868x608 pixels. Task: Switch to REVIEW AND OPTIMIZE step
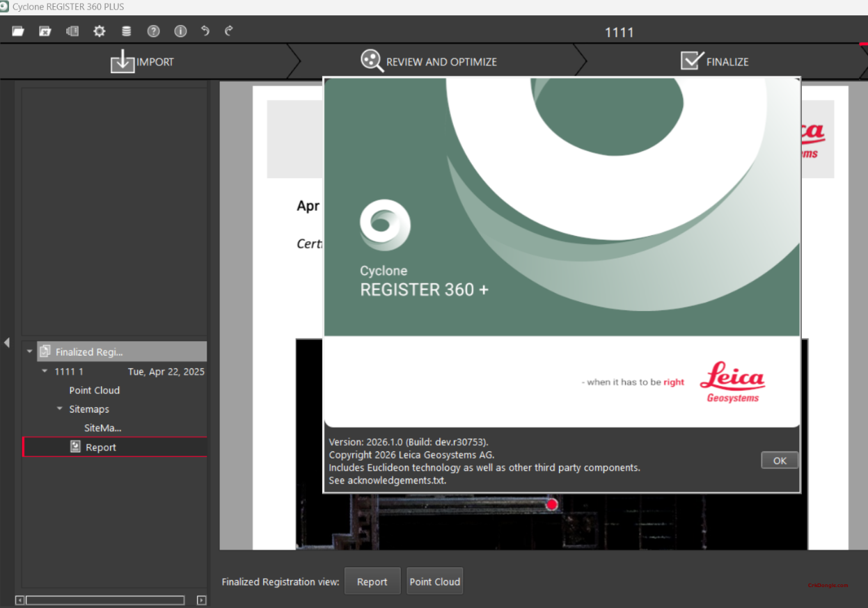(429, 61)
